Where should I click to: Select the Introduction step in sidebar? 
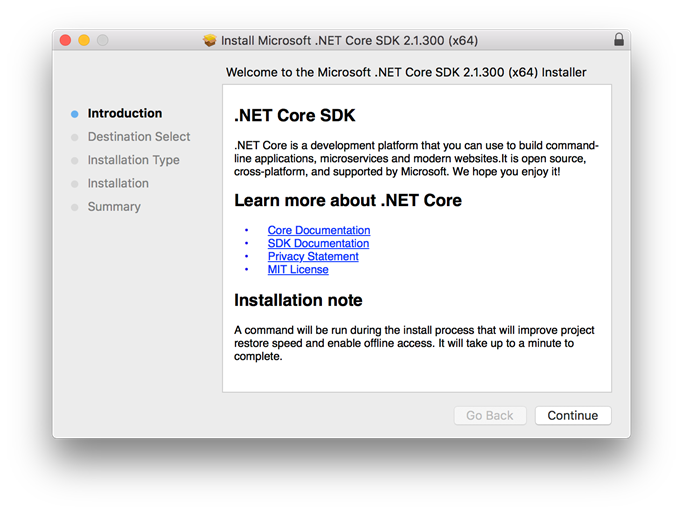(125, 113)
